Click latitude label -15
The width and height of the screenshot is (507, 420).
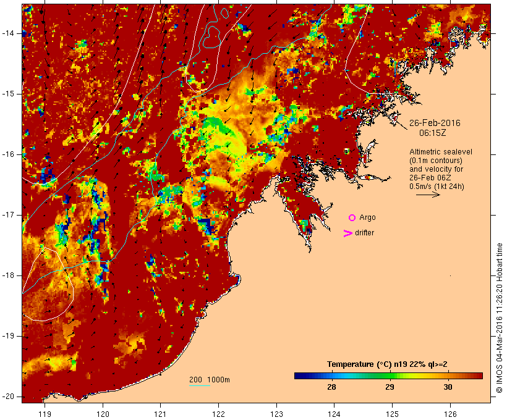pyautogui.click(x=8, y=94)
